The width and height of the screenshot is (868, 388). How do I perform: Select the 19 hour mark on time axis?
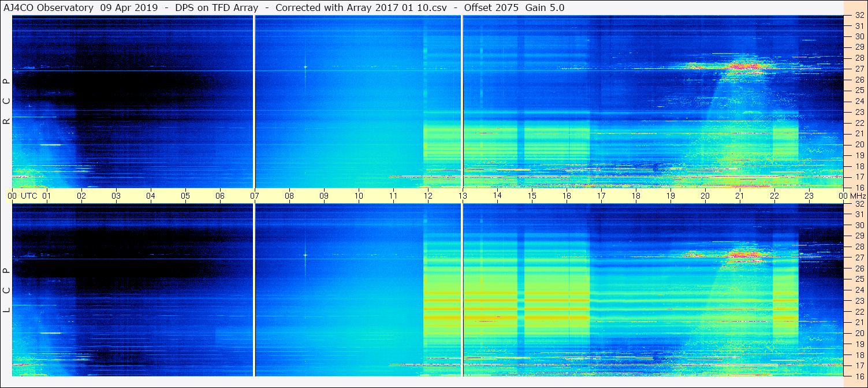click(x=670, y=196)
